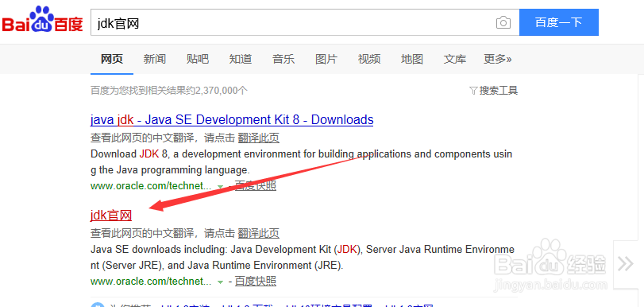This screenshot has width=644, height=307.
Task: Click snippet text starting Download JDK 8
Action: tap(302, 162)
